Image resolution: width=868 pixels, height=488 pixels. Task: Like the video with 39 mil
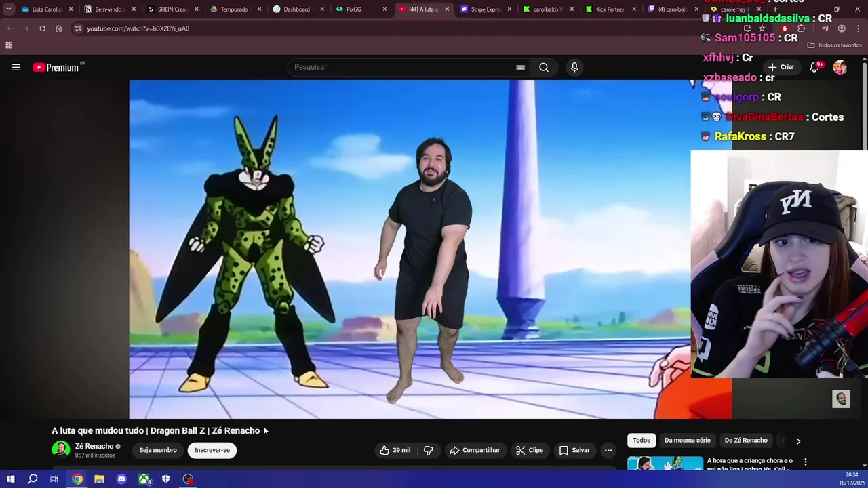(x=395, y=450)
